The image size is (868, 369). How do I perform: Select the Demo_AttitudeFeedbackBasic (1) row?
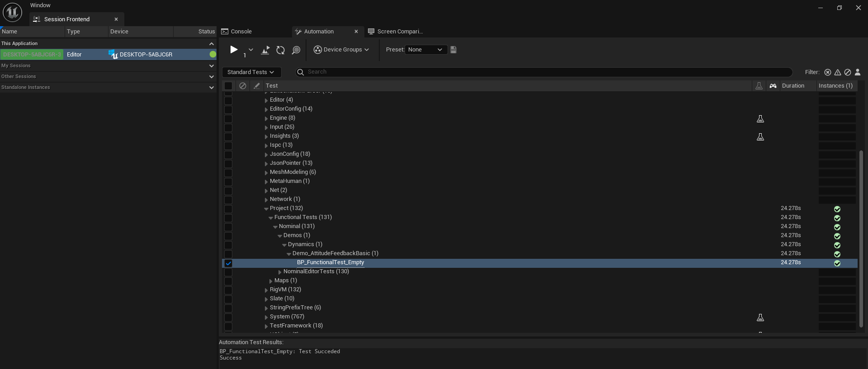(x=540, y=254)
